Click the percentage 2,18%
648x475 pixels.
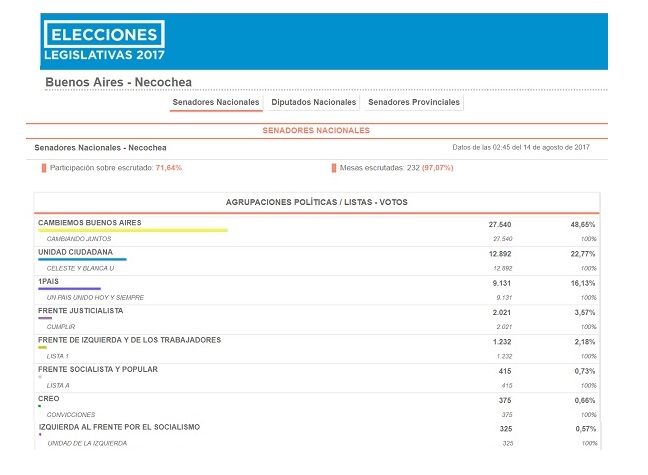585,342
